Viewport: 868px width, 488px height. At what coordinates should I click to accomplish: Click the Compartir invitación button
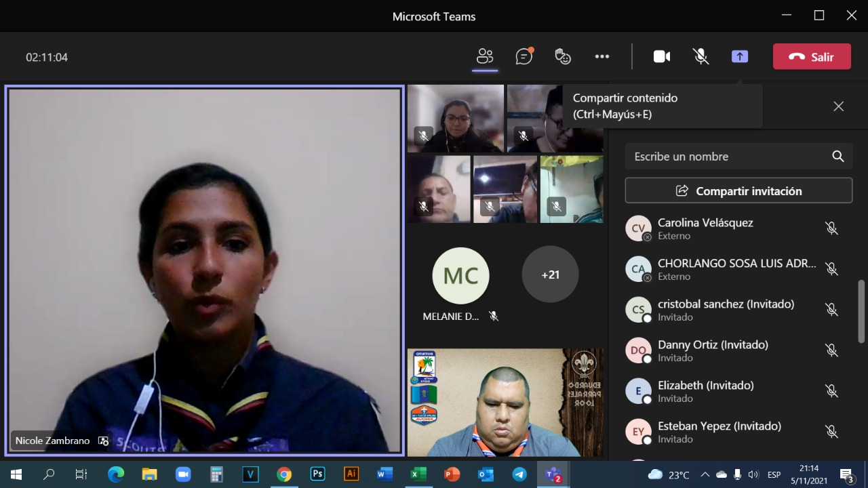click(x=738, y=191)
